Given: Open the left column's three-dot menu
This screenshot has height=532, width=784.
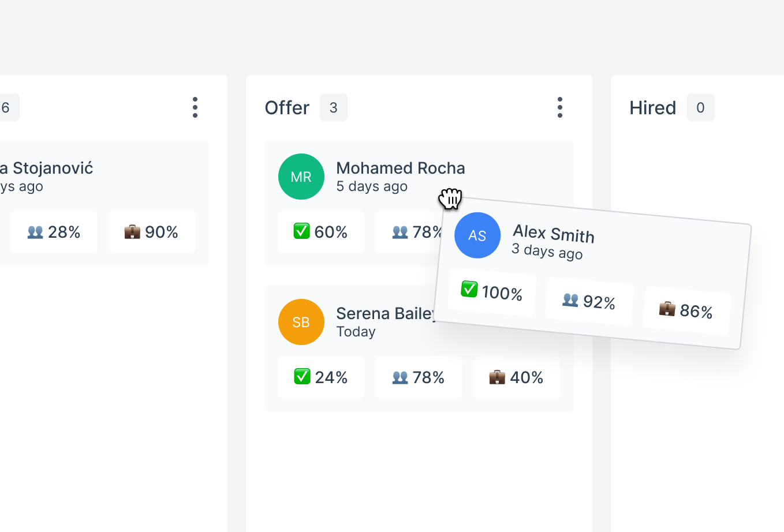Looking at the screenshot, I should coord(195,107).
